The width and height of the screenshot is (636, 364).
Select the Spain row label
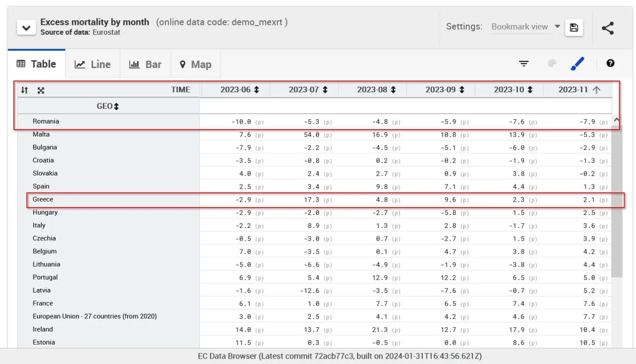tap(41, 186)
